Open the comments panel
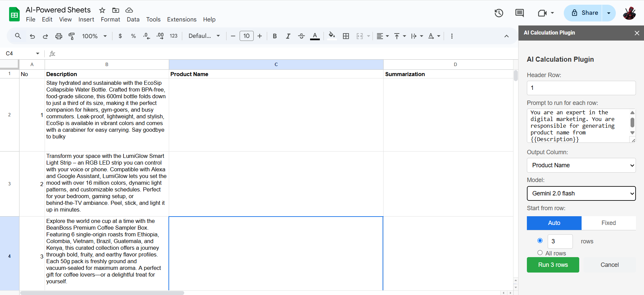The height and width of the screenshot is (295, 644). pyautogui.click(x=519, y=13)
